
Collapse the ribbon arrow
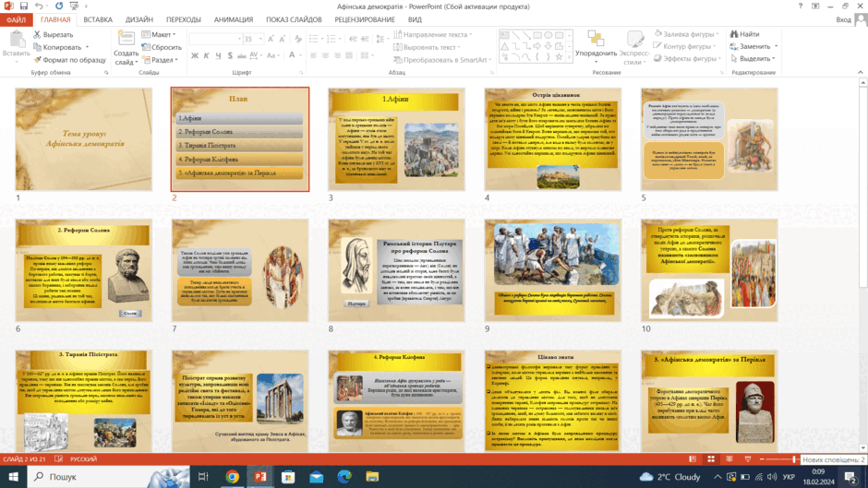(861, 73)
